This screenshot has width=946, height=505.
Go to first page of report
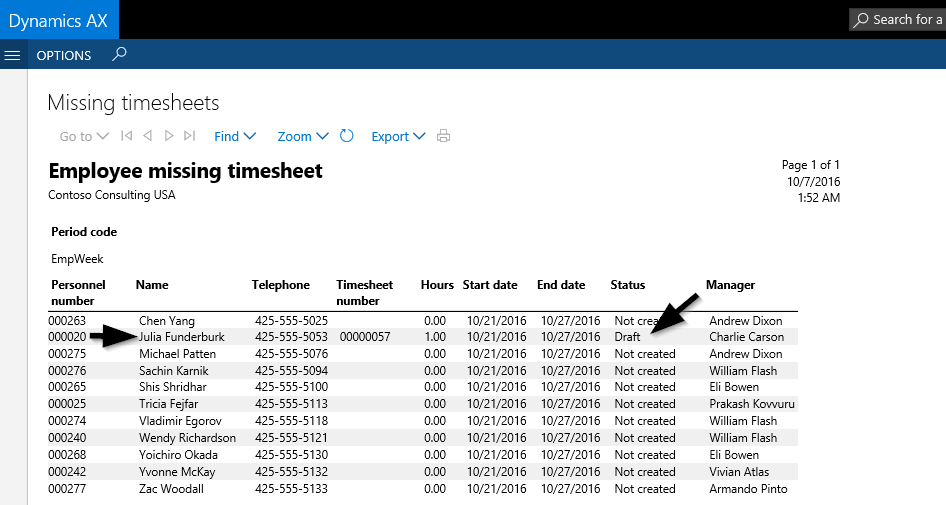coord(126,136)
